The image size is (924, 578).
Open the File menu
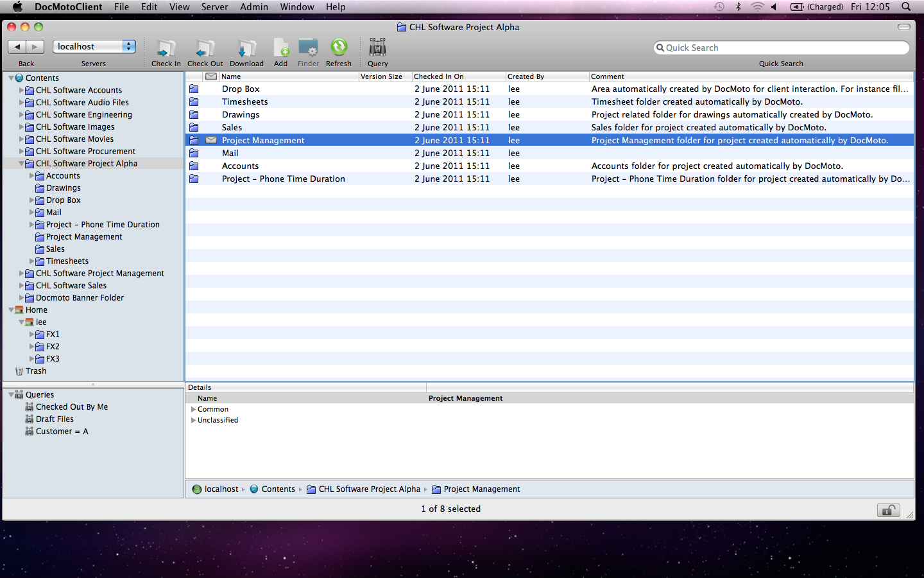(121, 7)
